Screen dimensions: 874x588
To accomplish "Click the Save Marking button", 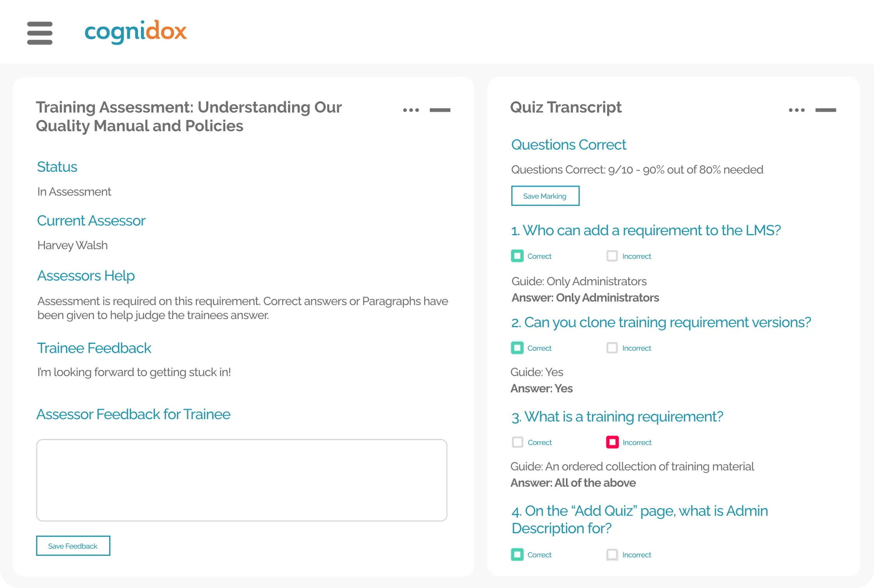I will (545, 196).
